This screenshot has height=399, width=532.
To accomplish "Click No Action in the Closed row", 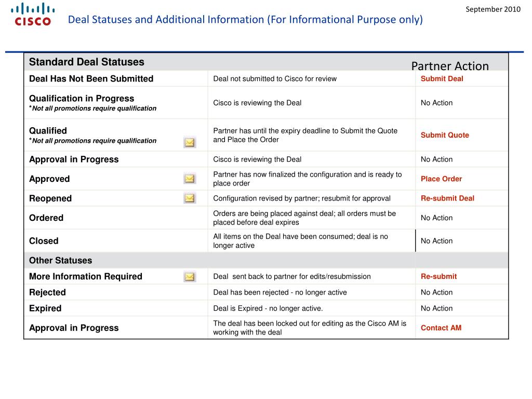I will point(436,241).
